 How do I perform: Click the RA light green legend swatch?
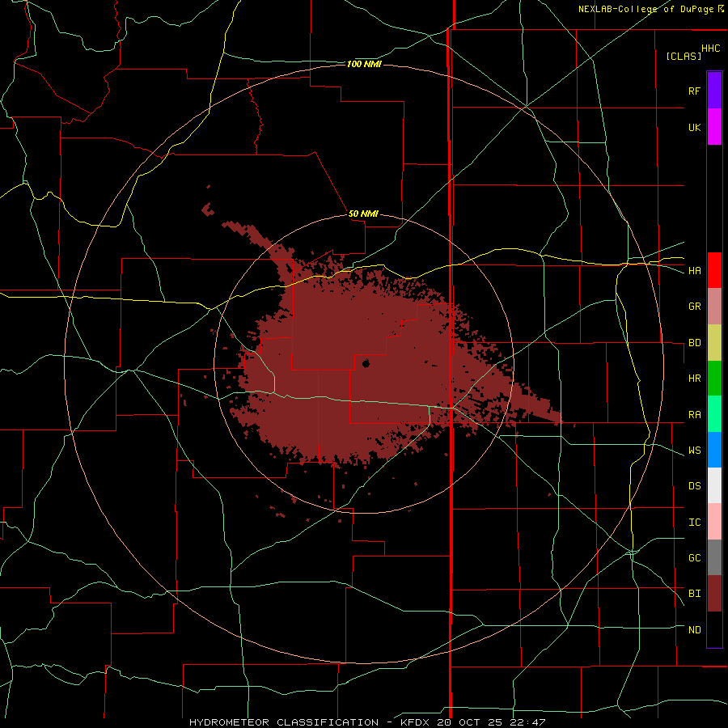tap(714, 414)
